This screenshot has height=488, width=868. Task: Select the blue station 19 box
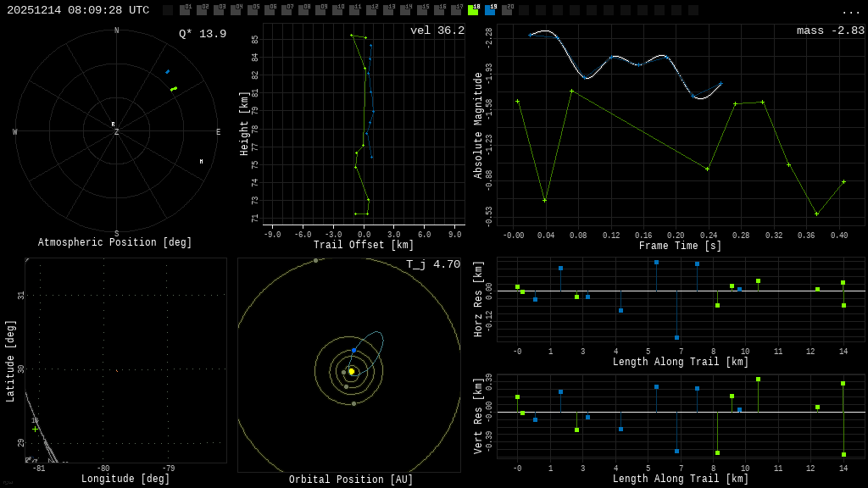tap(490, 10)
